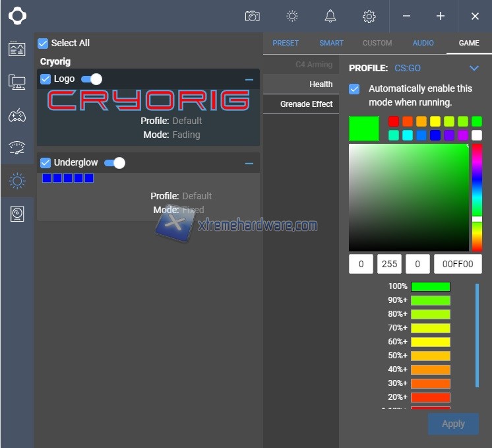492x448 pixels.
Task: Uncheck the Select All checkbox
Action: click(x=44, y=44)
